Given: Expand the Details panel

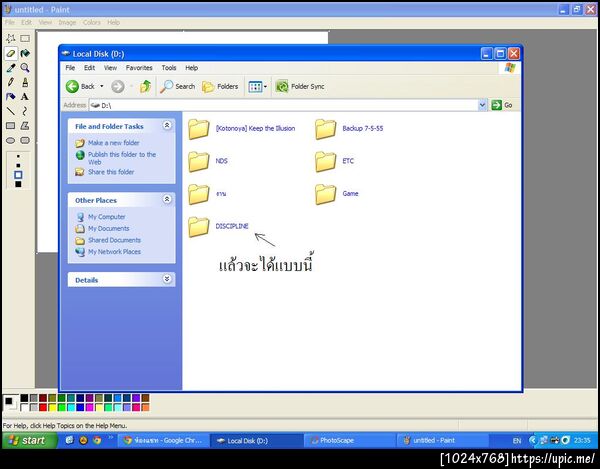Looking at the screenshot, I should (167, 279).
